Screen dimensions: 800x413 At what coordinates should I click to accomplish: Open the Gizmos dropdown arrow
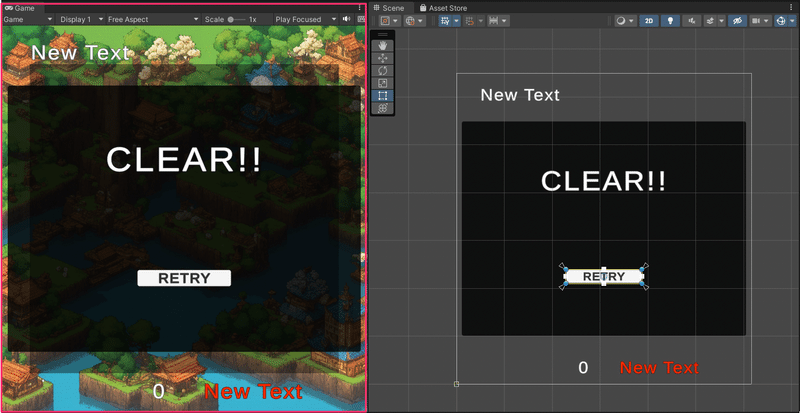(x=791, y=21)
